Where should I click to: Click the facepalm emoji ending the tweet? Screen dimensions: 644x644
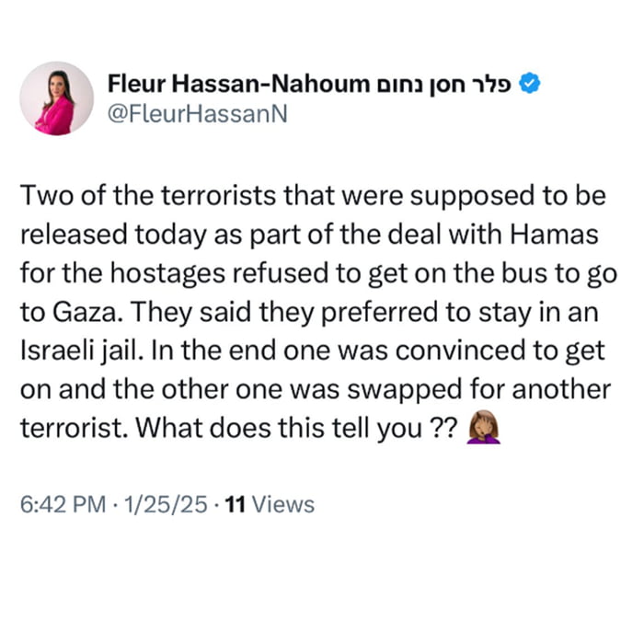pyautogui.click(x=485, y=428)
